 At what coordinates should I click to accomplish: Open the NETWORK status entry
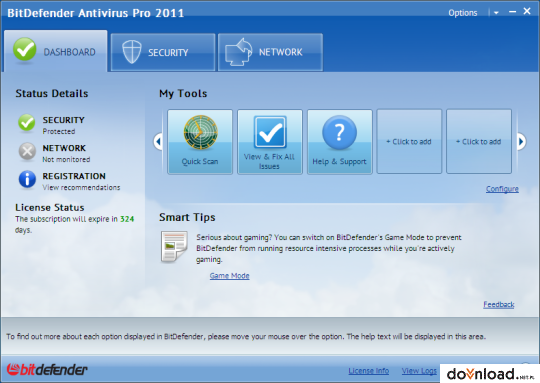click(64, 148)
